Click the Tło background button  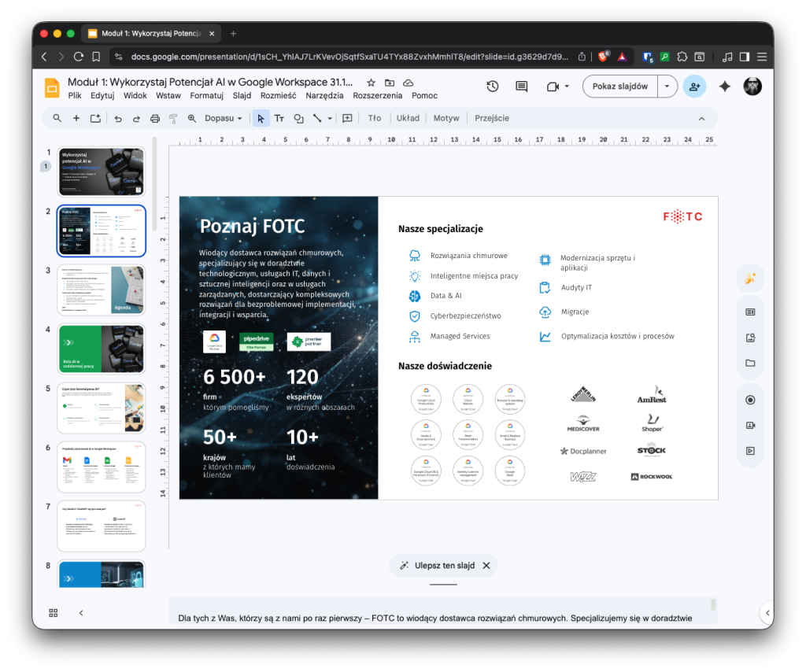click(375, 118)
